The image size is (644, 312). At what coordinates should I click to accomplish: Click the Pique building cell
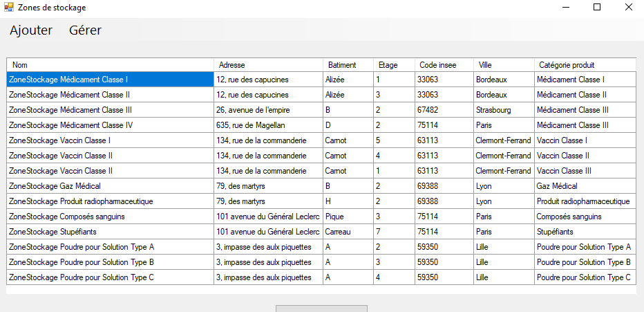tap(348, 217)
